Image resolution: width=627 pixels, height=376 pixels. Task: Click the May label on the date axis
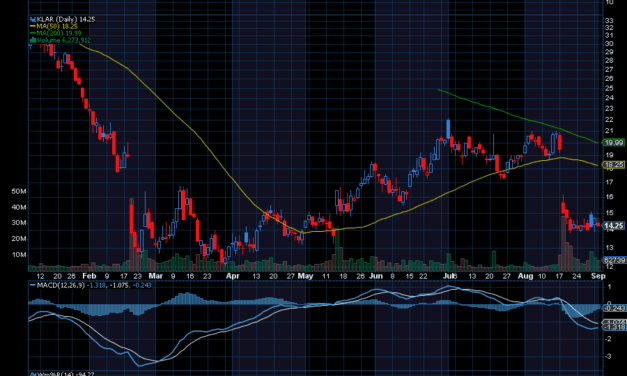306,276
